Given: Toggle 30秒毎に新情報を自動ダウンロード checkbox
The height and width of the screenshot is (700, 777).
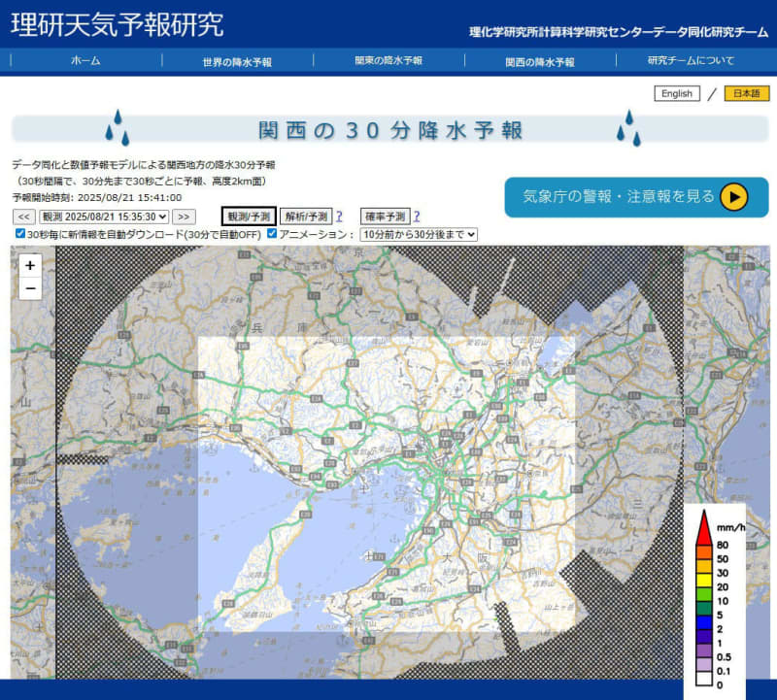Looking at the screenshot, I should (x=20, y=234).
